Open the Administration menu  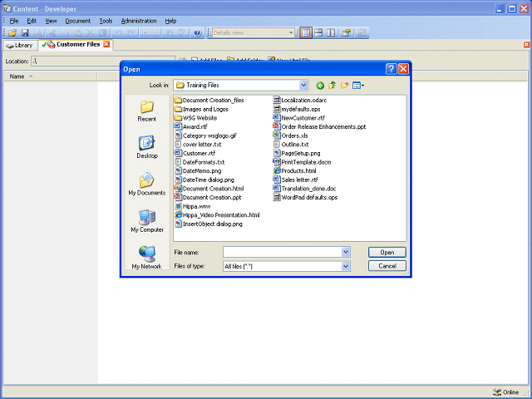[139, 21]
